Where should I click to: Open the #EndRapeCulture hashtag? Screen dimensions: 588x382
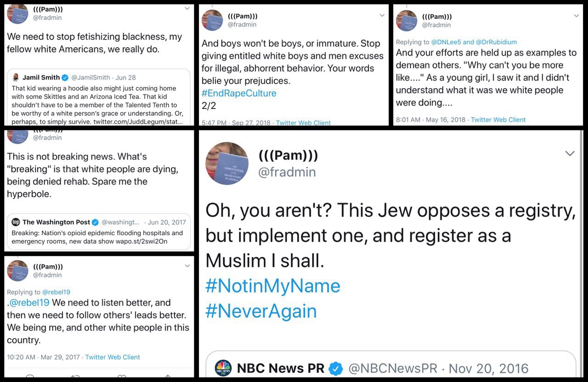tap(239, 93)
